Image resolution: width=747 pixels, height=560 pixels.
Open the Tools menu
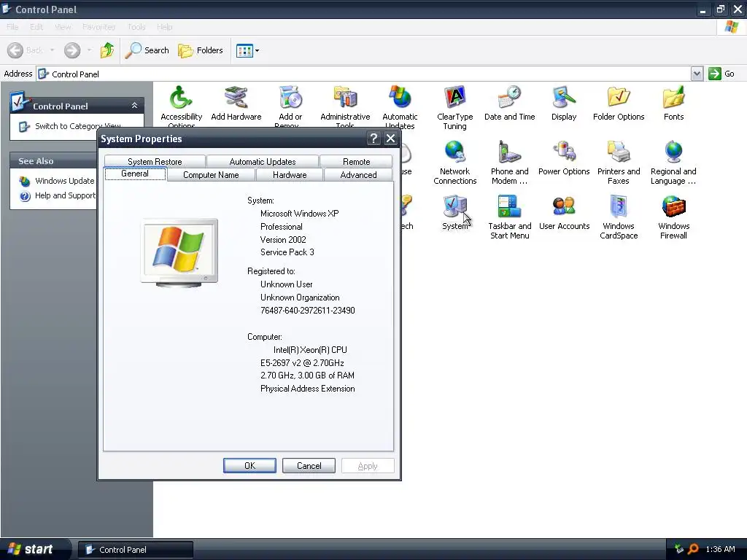136,27
